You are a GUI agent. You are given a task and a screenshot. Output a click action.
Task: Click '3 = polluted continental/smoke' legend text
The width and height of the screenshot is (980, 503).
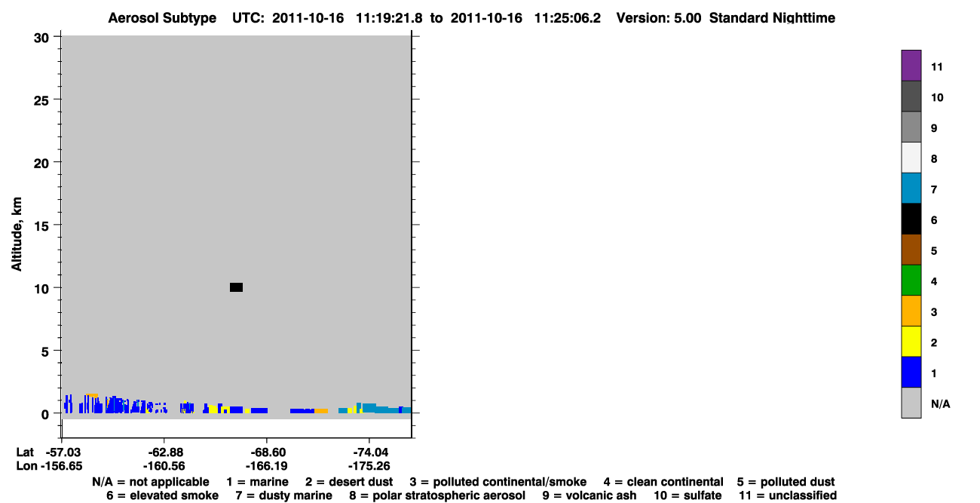(x=498, y=481)
